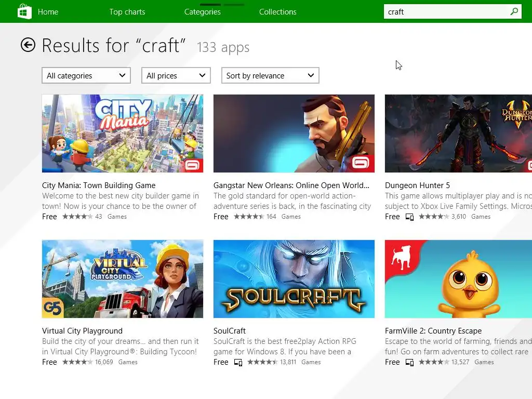532x399 pixels.
Task: Click 16,069 rating count
Action: [x=104, y=362]
